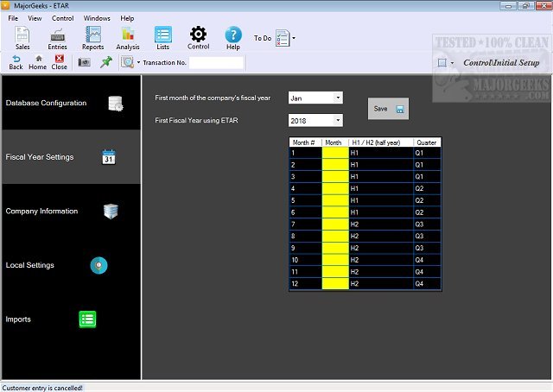Click 'Customer entry is cancelled!' status text
The height and width of the screenshot is (392, 553).
click(x=42, y=388)
